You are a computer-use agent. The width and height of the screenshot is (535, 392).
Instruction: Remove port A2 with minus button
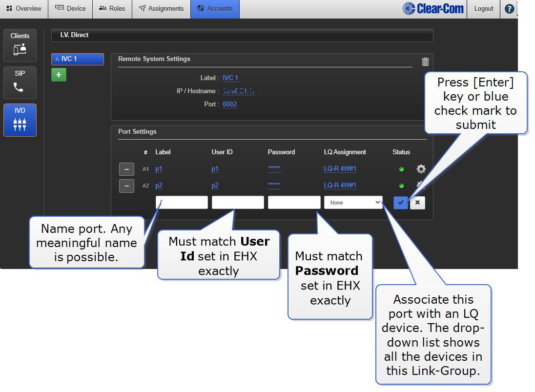126,186
